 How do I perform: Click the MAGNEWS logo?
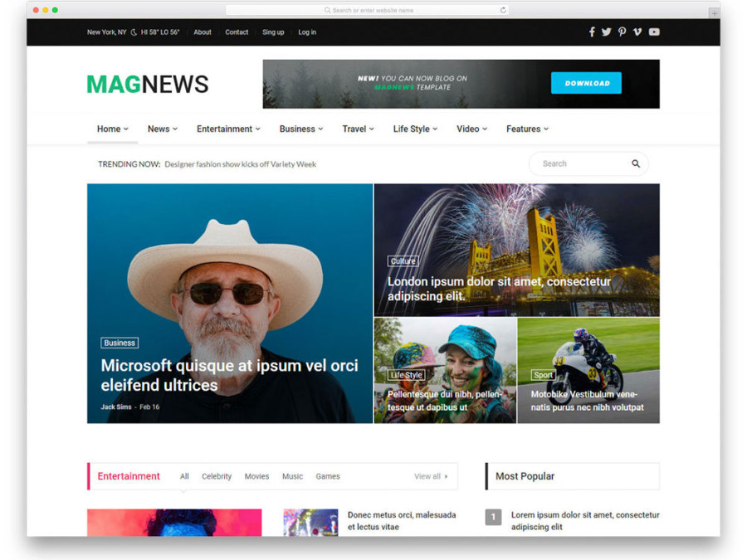[148, 85]
